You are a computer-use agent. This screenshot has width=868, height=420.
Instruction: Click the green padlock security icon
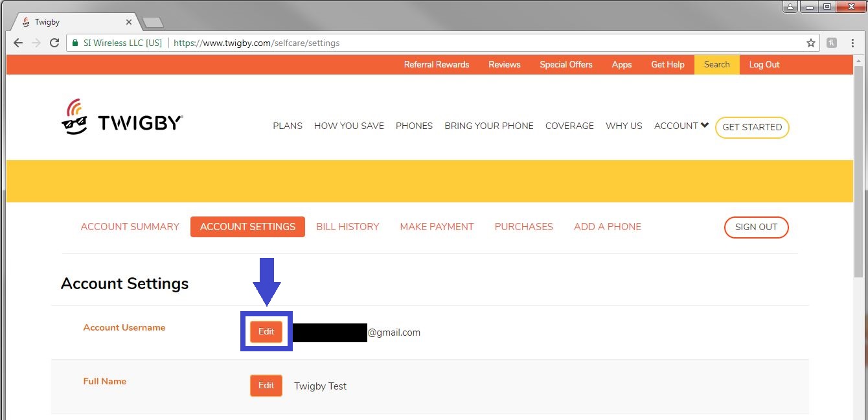[x=75, y=43]
